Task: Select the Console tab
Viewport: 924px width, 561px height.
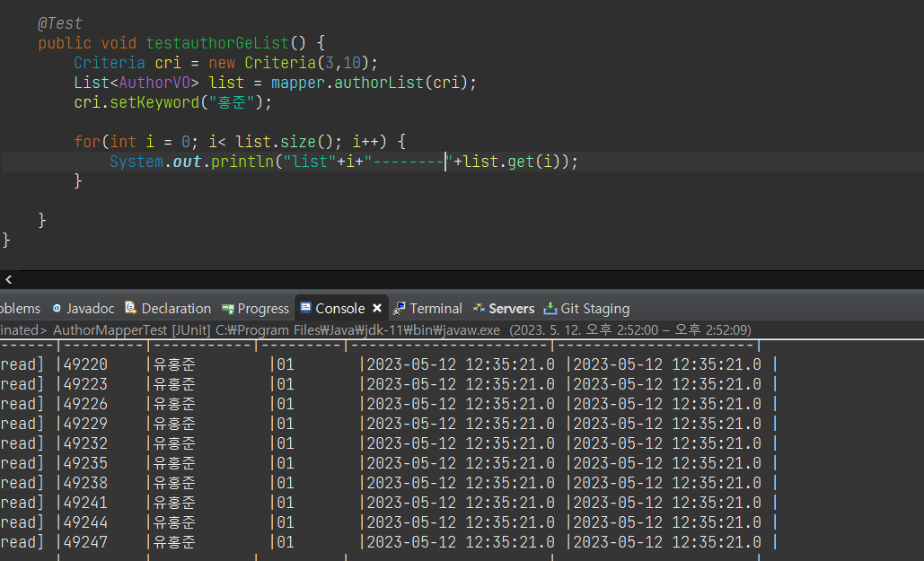Action: pos(340,308)
